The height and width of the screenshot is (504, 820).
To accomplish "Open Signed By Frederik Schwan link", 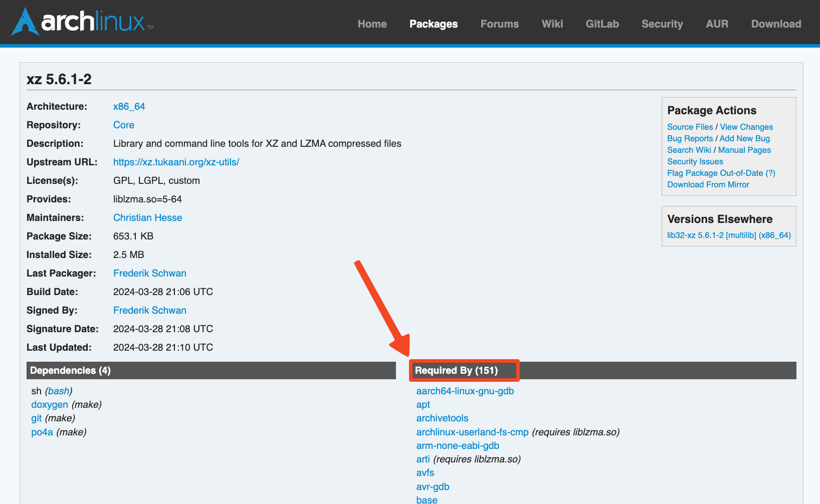I will click(x=150, y=311).
